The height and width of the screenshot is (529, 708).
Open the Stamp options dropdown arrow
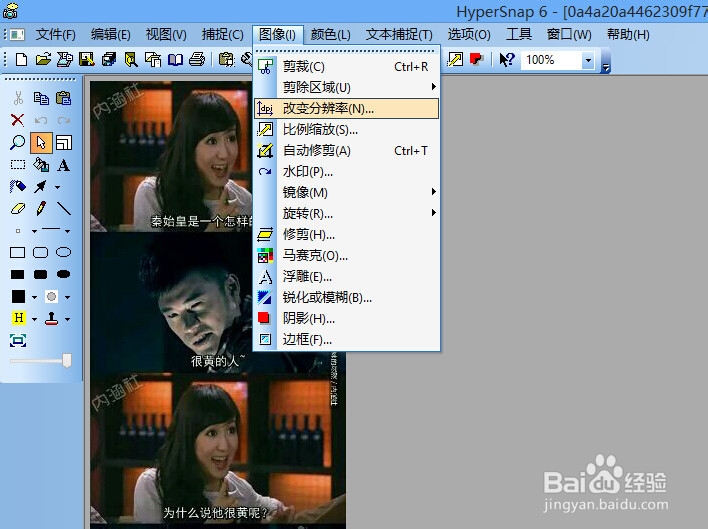(x=67, y=319)
